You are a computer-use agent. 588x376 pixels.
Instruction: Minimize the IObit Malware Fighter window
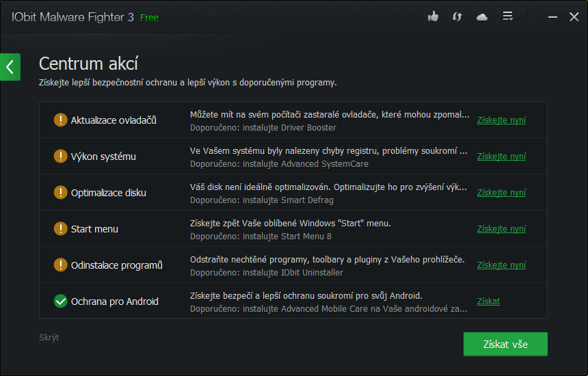(551, 17)
